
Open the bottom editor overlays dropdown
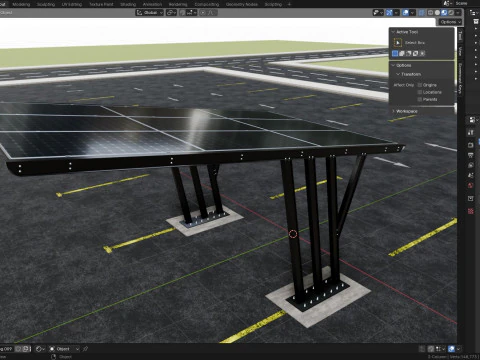click(x=458, y=349)
